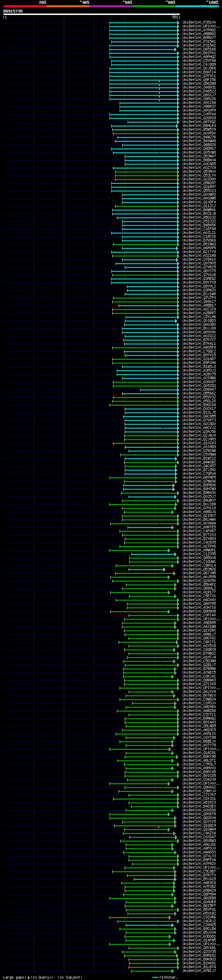Select UniRef100_A7NIJ7 label

(199, 971)
